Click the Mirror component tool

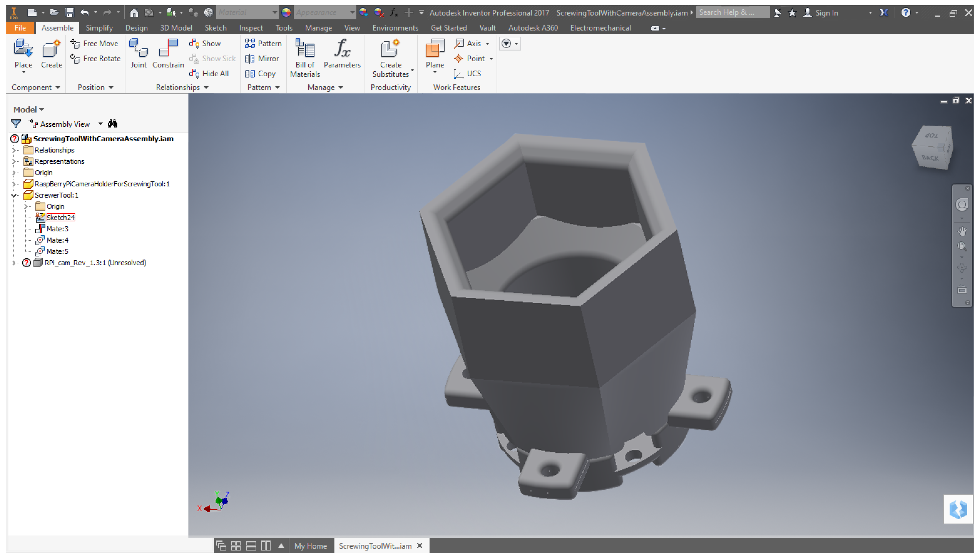(x=263, y=58)
